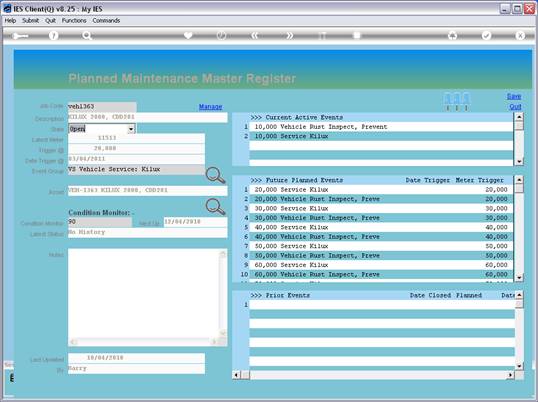Viewport: 538px width, 402px height.
Task: Click the heart favorites icon
Action: pyautogui.click(x=188, y=36)
